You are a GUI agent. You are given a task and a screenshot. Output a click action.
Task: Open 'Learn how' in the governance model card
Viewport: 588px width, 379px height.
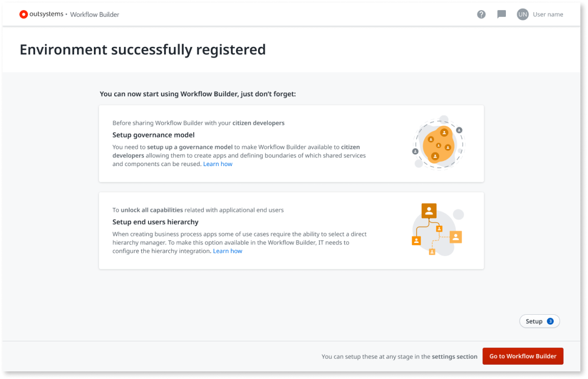[218, 164]
